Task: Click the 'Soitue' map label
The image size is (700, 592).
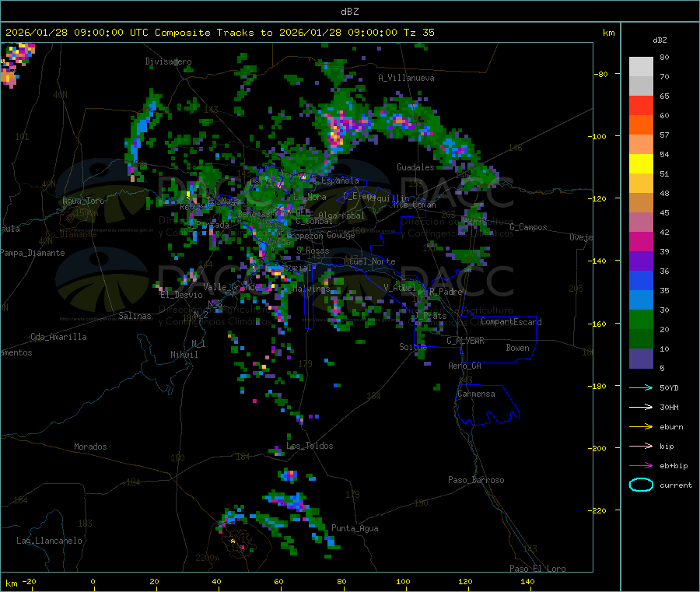Action: [x=413, y=346]
